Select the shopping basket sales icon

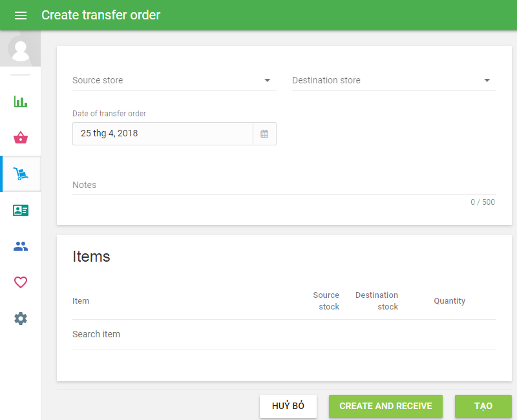(20, 138)
